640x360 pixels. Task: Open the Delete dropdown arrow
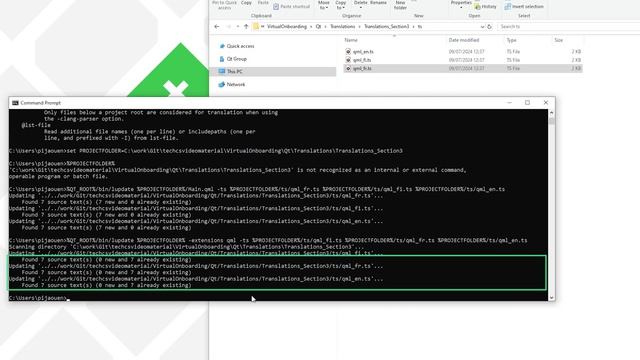pyautogui.click(x=360, y=8)
